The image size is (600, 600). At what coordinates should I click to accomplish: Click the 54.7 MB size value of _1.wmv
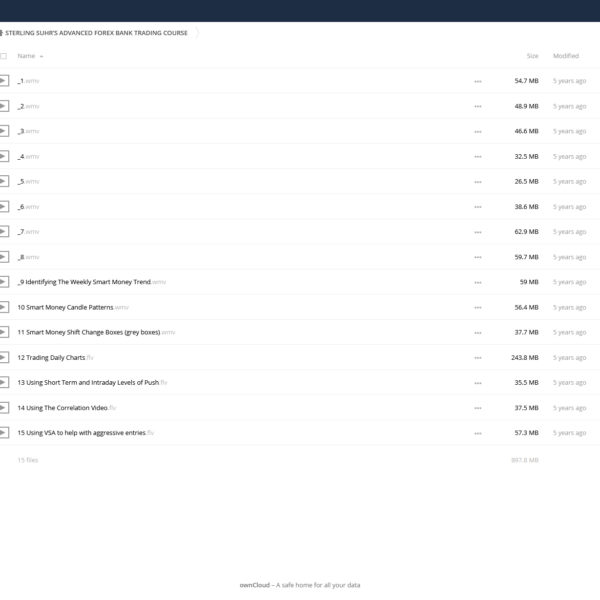click(x=526, y=81)
